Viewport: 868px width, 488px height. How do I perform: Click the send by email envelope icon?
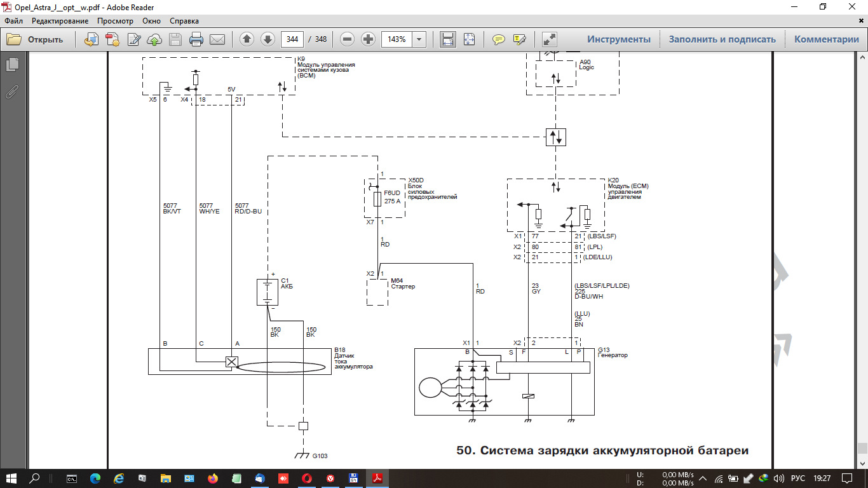coord(217,39)
